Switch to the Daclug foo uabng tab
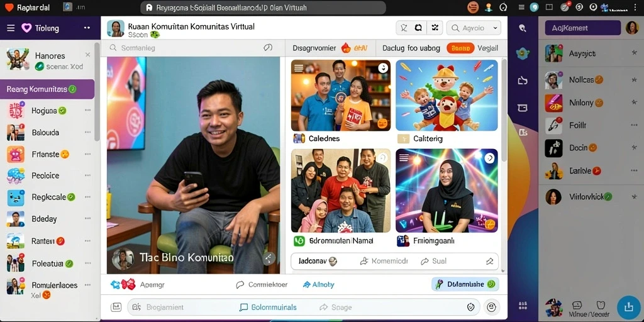The width and height of the screenshot is (644, 322). tap(411, 48)
